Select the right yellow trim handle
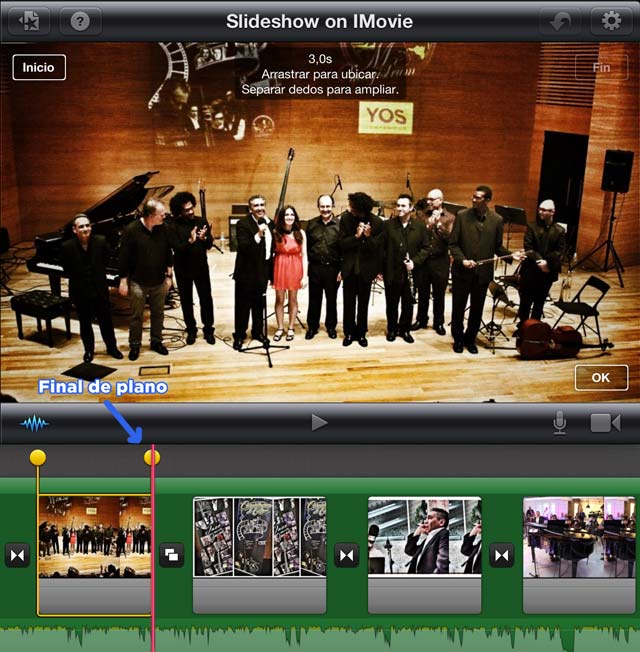This screenshot has width=640, height=652. pos(151,457)
